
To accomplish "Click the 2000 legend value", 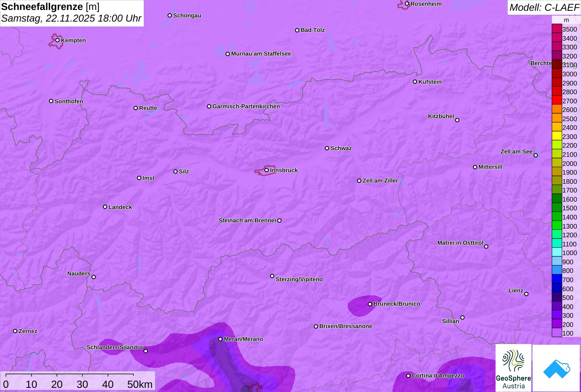I will (x=569, y=163).
